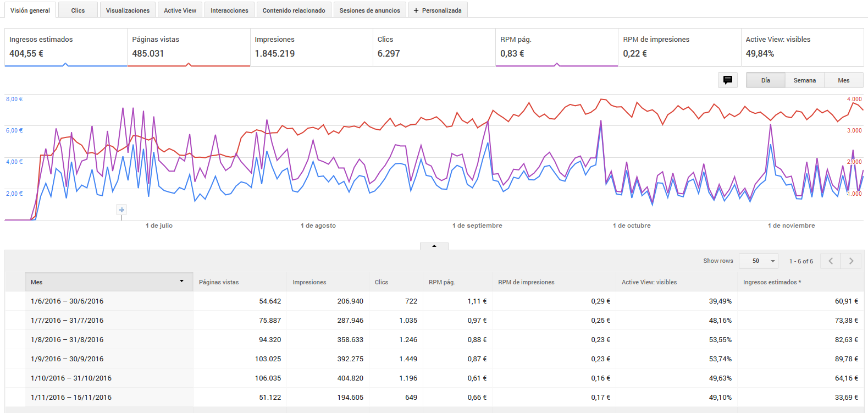Toggle the RPM de impresiones metric card
The image size is (868, 413).
coord(679,47)
